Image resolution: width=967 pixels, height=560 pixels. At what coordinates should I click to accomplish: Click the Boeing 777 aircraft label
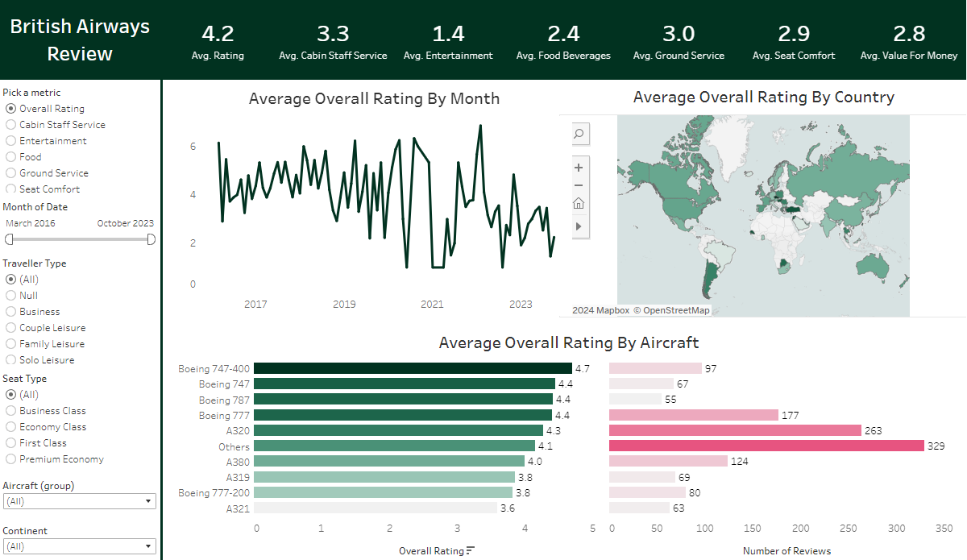[225, 416]
